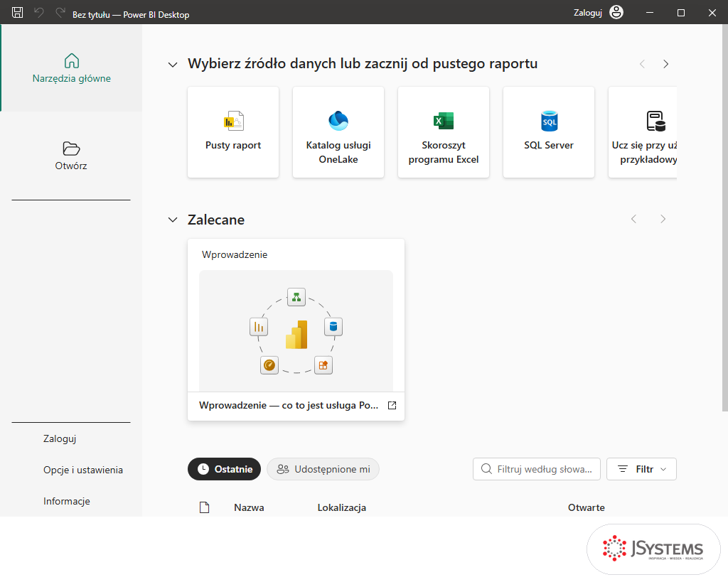Image resolution: width=728 pixels, height=582 pixels.
Task: Click the Otwarte column header
Action: [x=587, y=508]
